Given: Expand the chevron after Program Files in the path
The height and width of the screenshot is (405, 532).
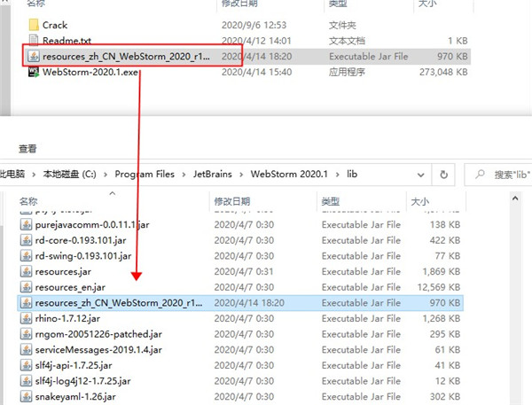Looking at the screenshot, I should tap(184, 174).
